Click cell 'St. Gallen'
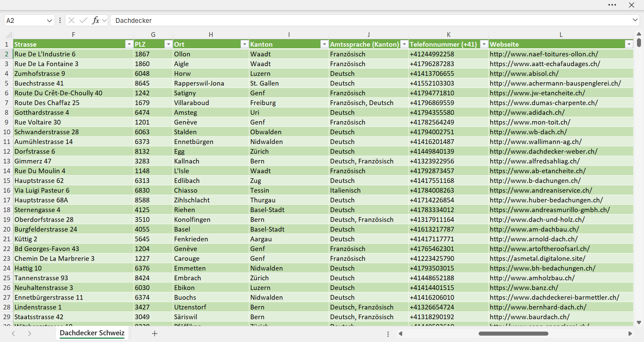The height and width of the screenshot is (342, 644). [289, 83]
